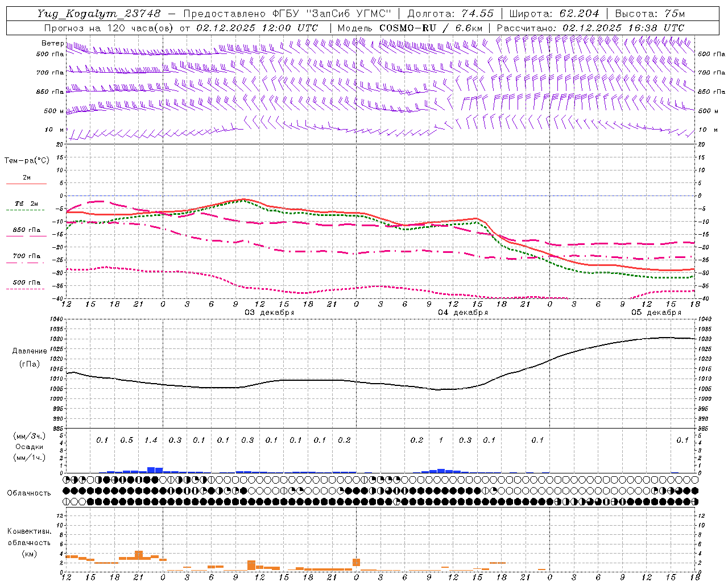Select the 05 декабря date label
This screenshot has width=728, height=582.
click(656, 313)
